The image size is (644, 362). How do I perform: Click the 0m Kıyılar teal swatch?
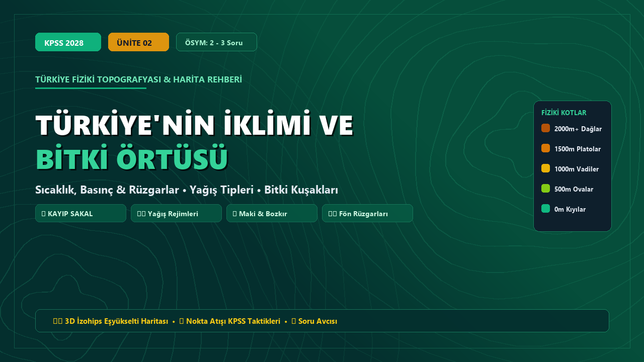click(x=545, y=209)
